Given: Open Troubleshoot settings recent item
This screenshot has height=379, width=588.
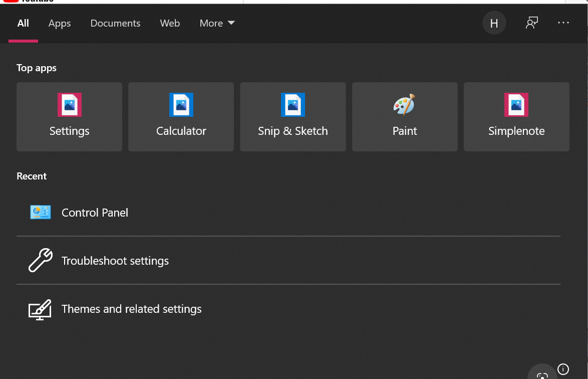Looking at the screenshot, I should click(288, 260).
